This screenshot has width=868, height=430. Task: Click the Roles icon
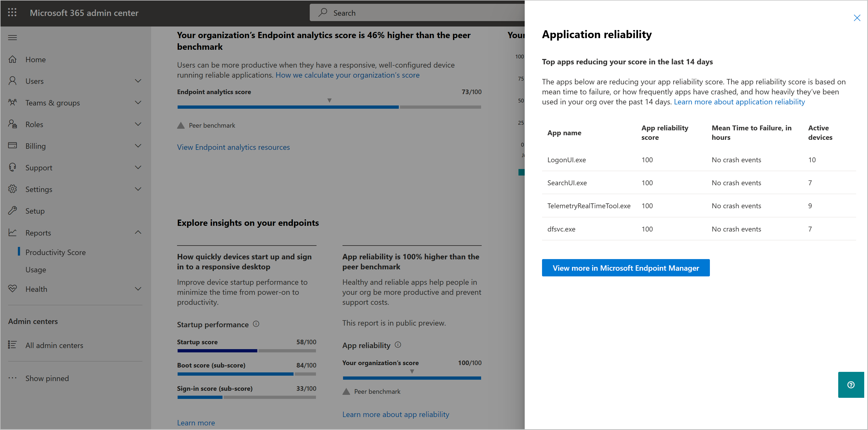pos(12,124)
